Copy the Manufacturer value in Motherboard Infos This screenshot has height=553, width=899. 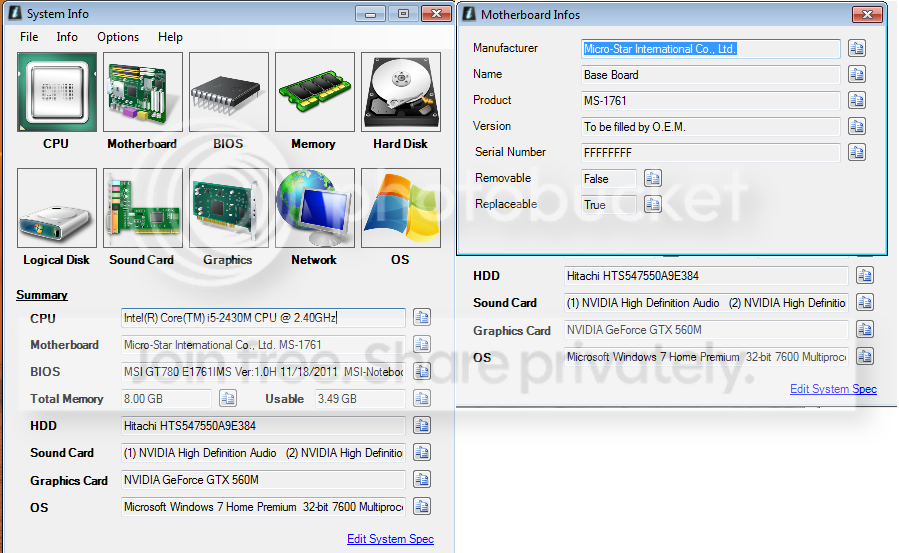click(857, 49)
